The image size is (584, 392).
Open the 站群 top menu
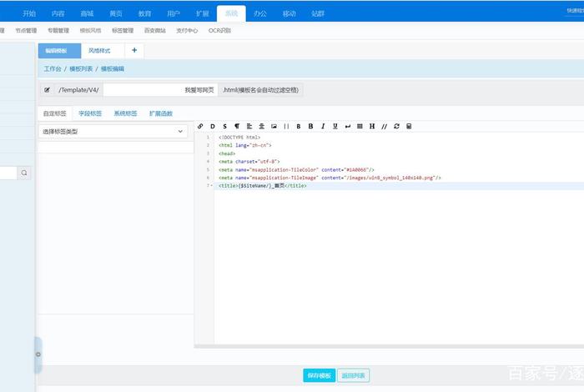coord(318,14)
